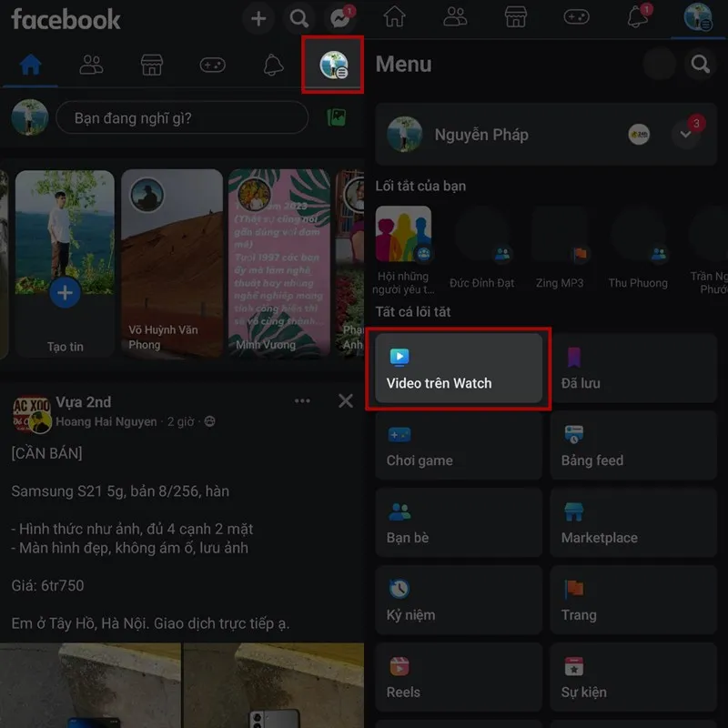Open the Đã lưu saved items shortcut

[633, 368]
